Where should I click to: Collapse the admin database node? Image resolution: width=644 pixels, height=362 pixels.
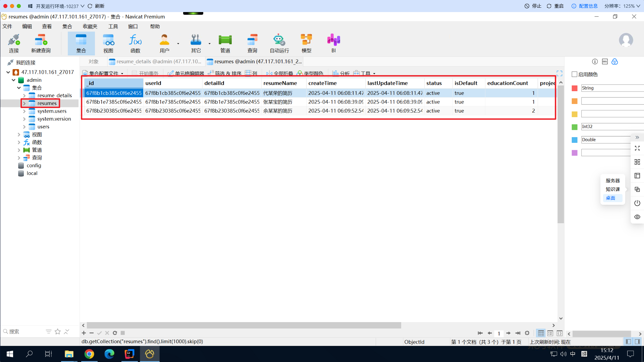13,80
